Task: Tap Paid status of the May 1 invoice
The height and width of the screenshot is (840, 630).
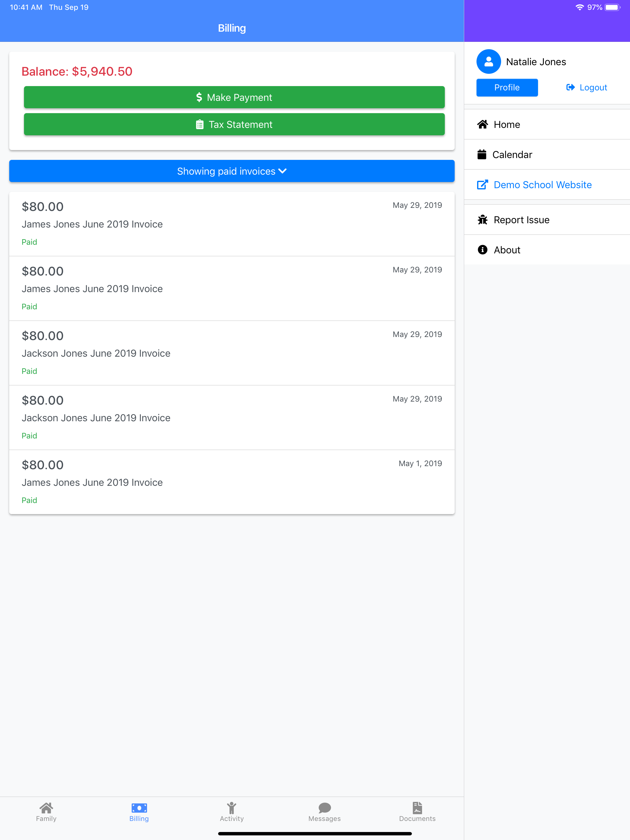Action: (x=29, y=500)
